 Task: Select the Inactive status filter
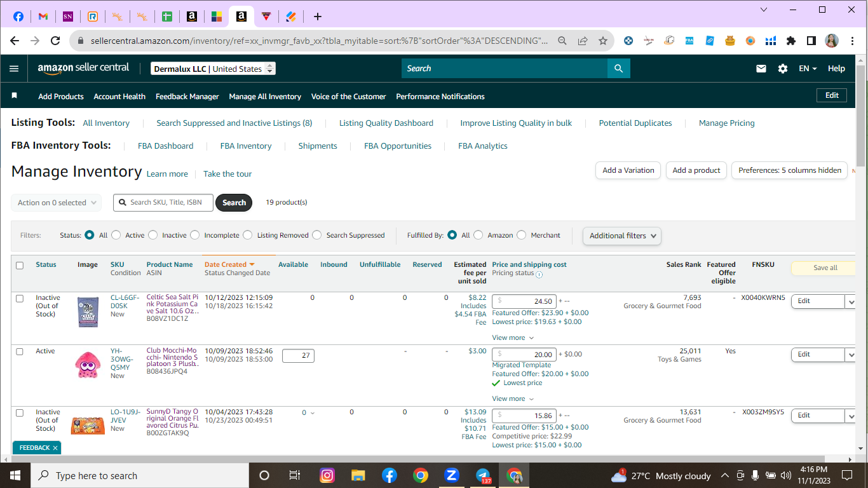153,235
